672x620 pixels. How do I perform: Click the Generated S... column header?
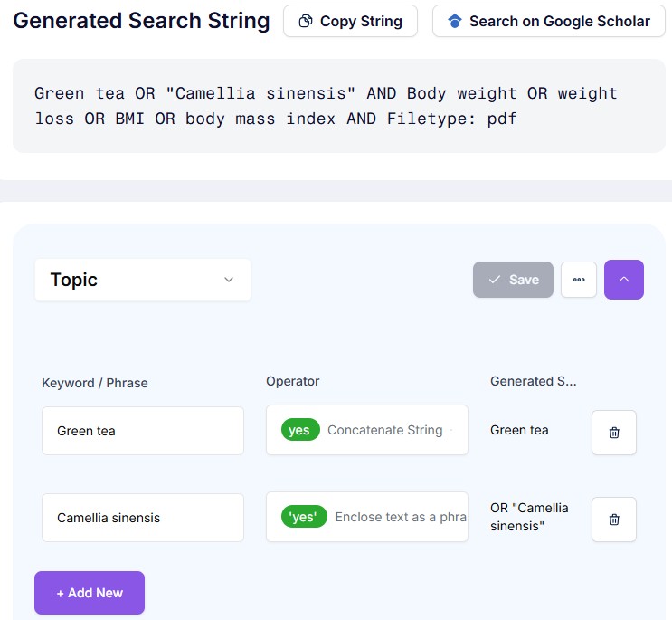tap(533, 381)
